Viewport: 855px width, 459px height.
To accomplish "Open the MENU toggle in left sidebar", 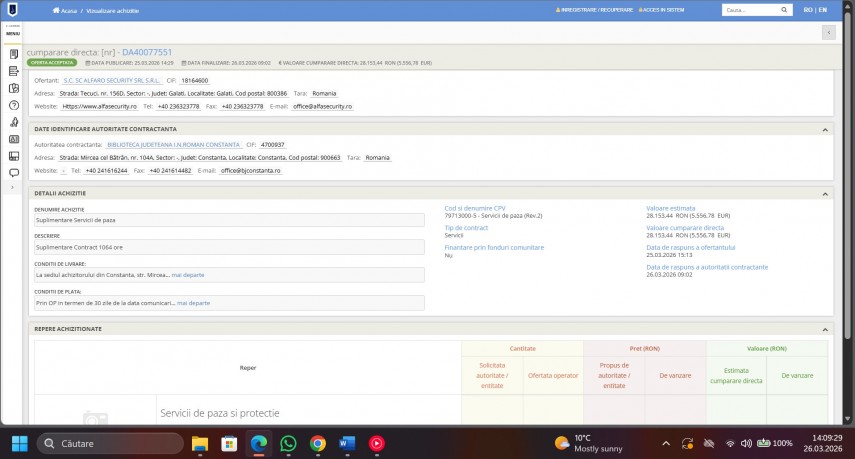I will tap(13, 33).
